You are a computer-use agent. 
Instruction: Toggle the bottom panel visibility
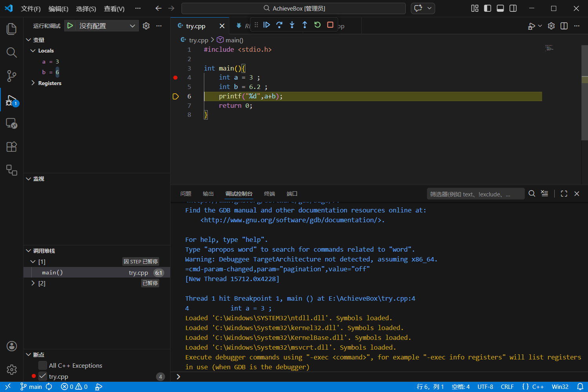pyautogui.click(x=500, y=8)
